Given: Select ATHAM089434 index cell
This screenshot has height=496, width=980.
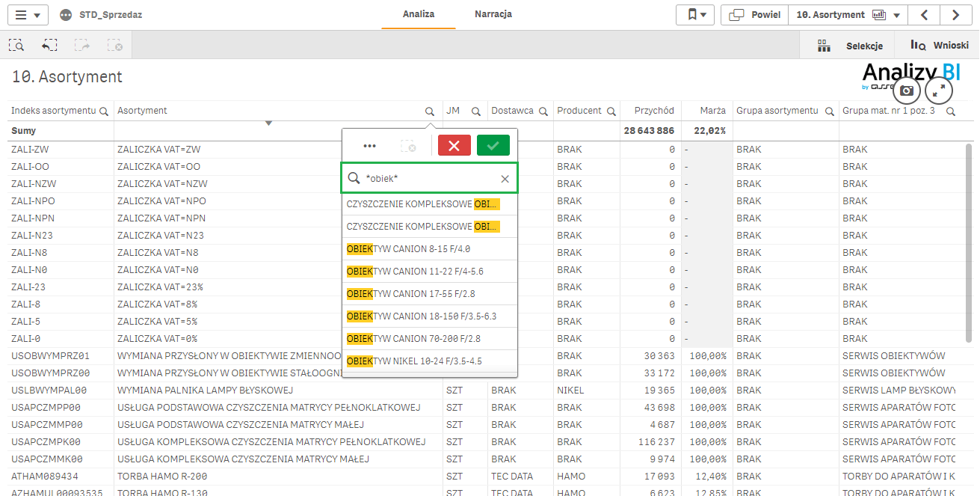Looking at the screenshot, I should (61, 477).
